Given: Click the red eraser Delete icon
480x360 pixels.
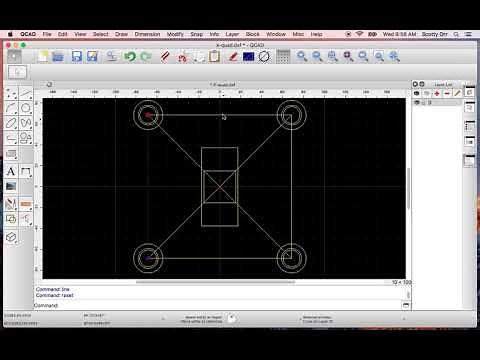Looking at the screenshot, I should click(x=233, y=56).
